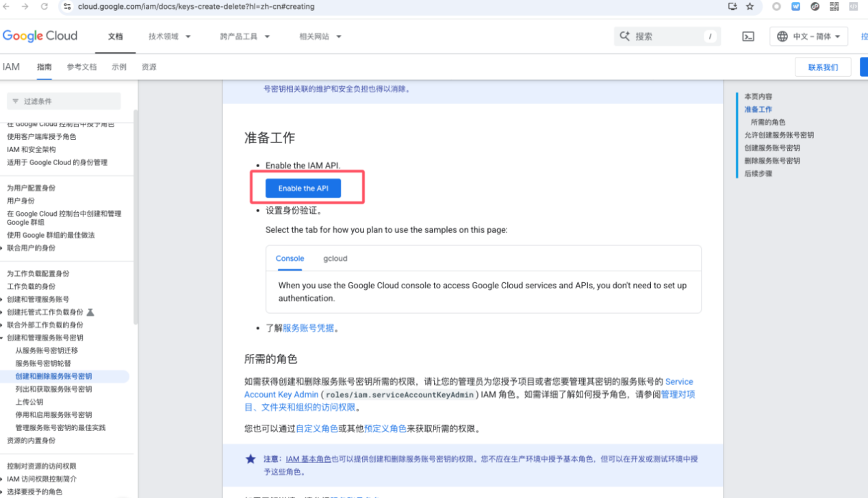The image size is (868, 498).
Task: Click the Enable the API button
Action: [303, 188]
